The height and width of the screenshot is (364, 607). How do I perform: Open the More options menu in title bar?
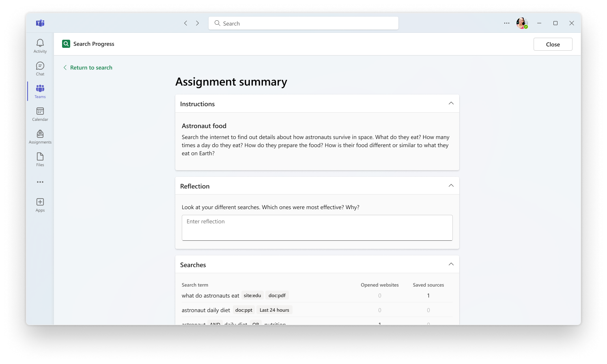[x=506, y=23]
